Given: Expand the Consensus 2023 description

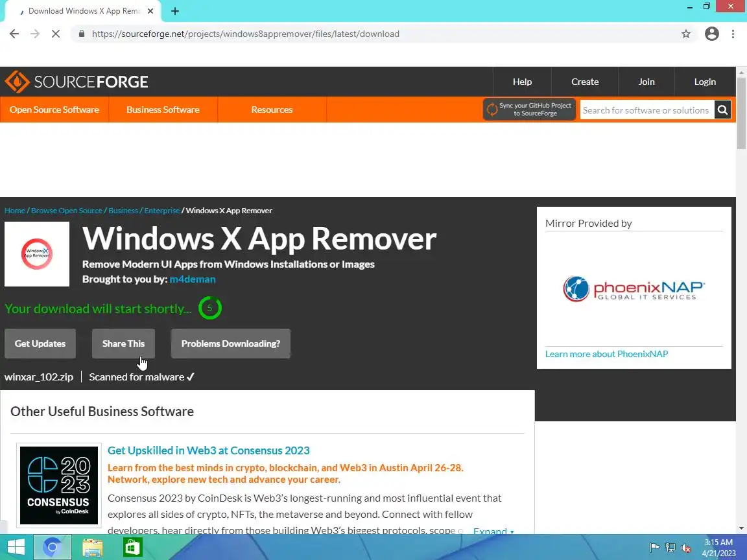Looking at the screenshot, I should point(493,530).
